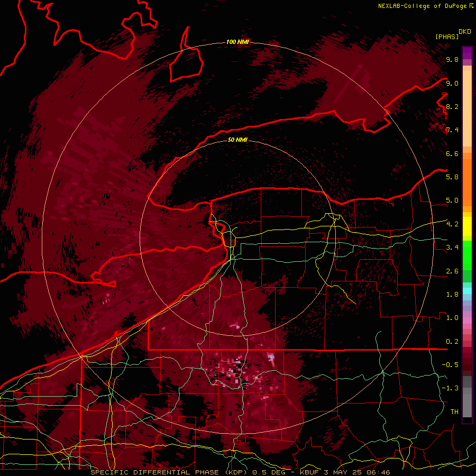The height and width of the screenshot is (476, 476).
Task: Click the 9.8 value on the scale
Action: tap(452, 60)
